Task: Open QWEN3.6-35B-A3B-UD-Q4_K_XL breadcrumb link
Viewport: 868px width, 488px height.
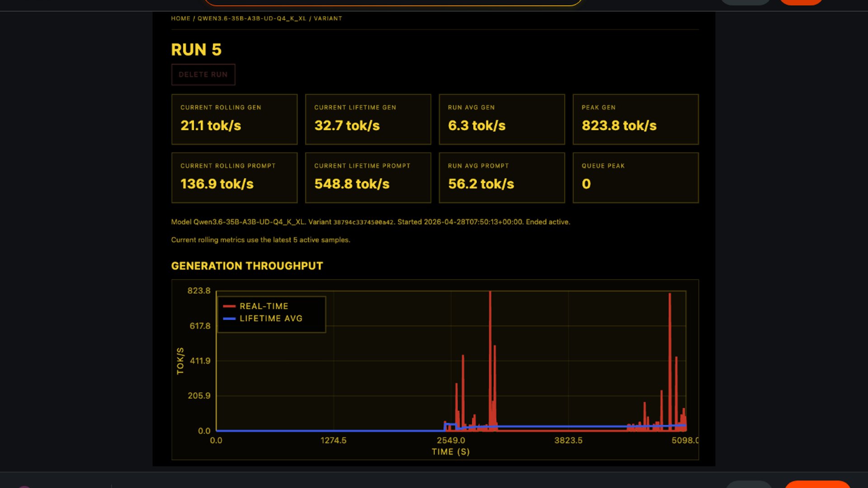Action: coord(252,19)
